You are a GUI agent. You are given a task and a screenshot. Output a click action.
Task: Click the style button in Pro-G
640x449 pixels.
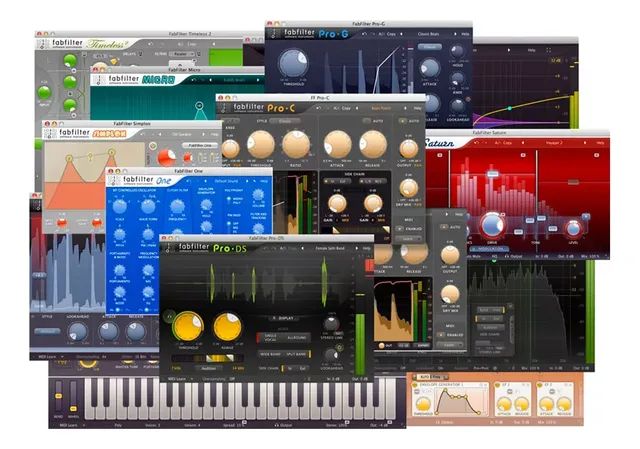(x=429, y=47)
